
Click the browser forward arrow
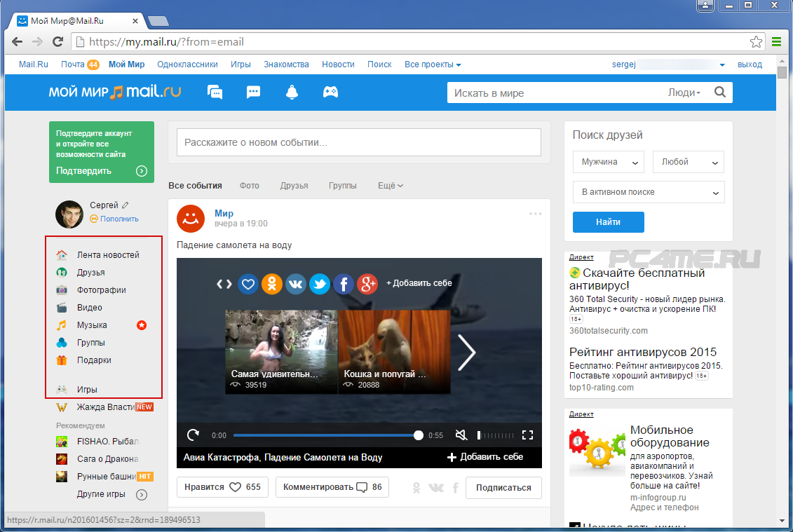click(x=37, y=42)
